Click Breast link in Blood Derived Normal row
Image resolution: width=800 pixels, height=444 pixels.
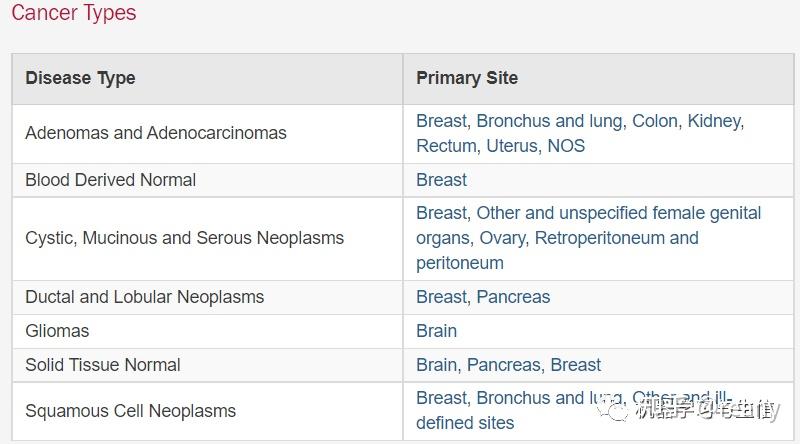(x=442, y=180)
